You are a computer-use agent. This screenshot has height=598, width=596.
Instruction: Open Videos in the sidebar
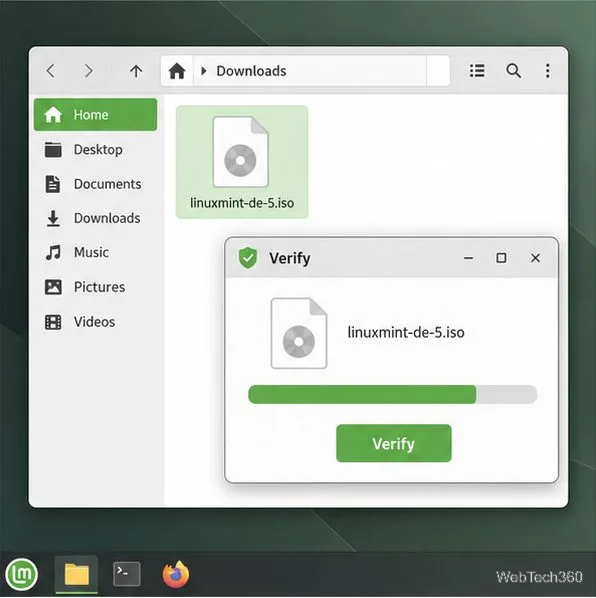[x=95, y=322]
